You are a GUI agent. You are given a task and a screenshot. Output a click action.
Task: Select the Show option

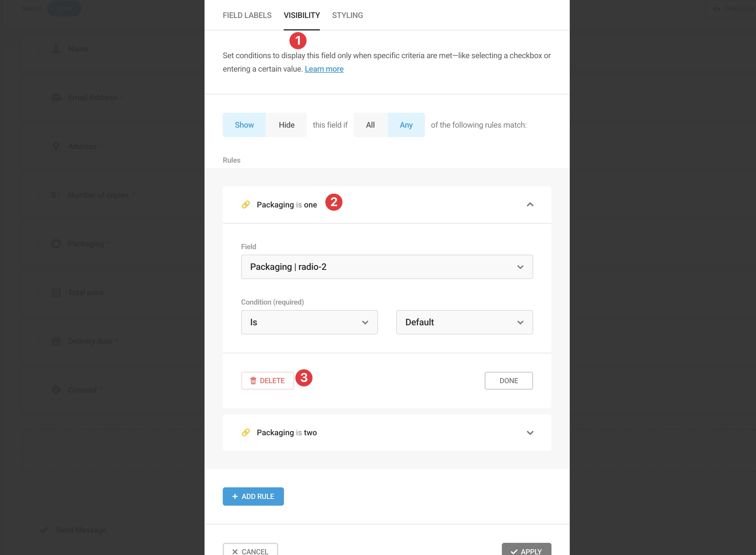244,125
